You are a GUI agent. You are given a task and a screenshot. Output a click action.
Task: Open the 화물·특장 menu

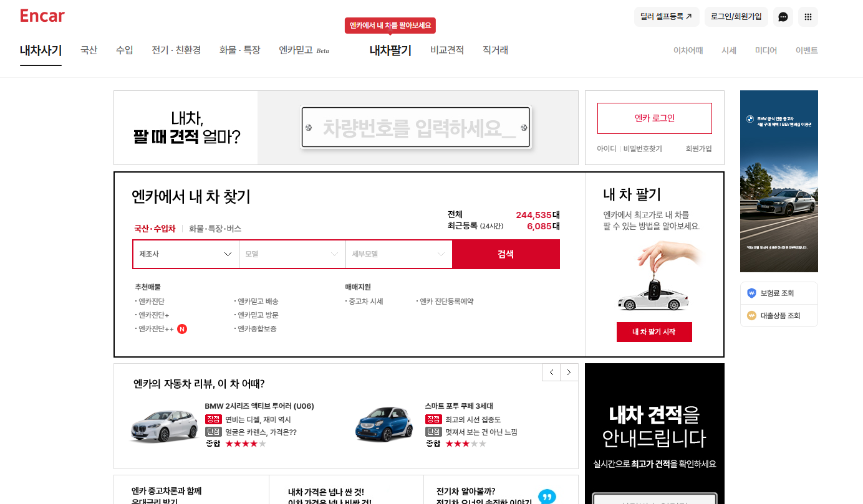click(240, 50)
